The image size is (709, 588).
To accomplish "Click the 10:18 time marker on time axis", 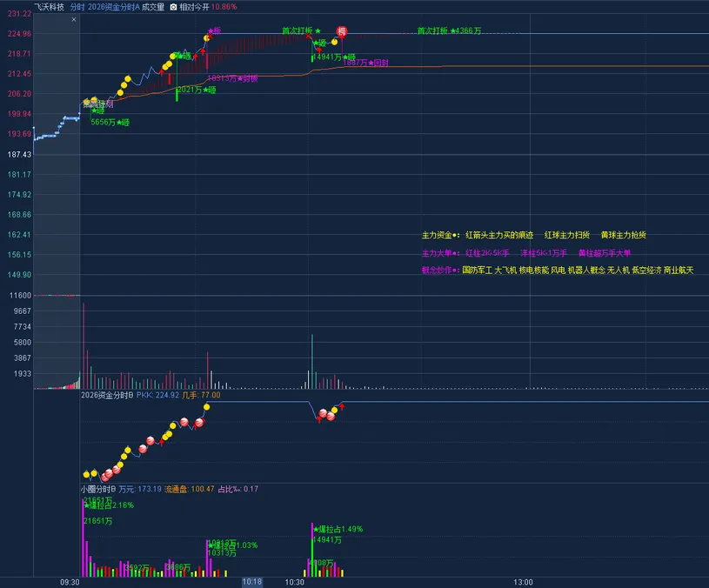I will click(x=252, y=582).
